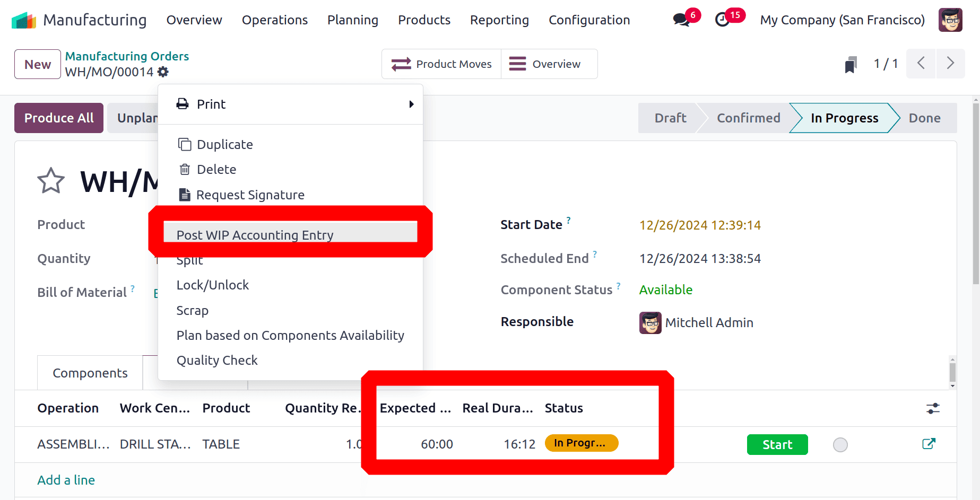
Task: Choose Duplicate from the actions menu
Action: [x=224, y=144]
